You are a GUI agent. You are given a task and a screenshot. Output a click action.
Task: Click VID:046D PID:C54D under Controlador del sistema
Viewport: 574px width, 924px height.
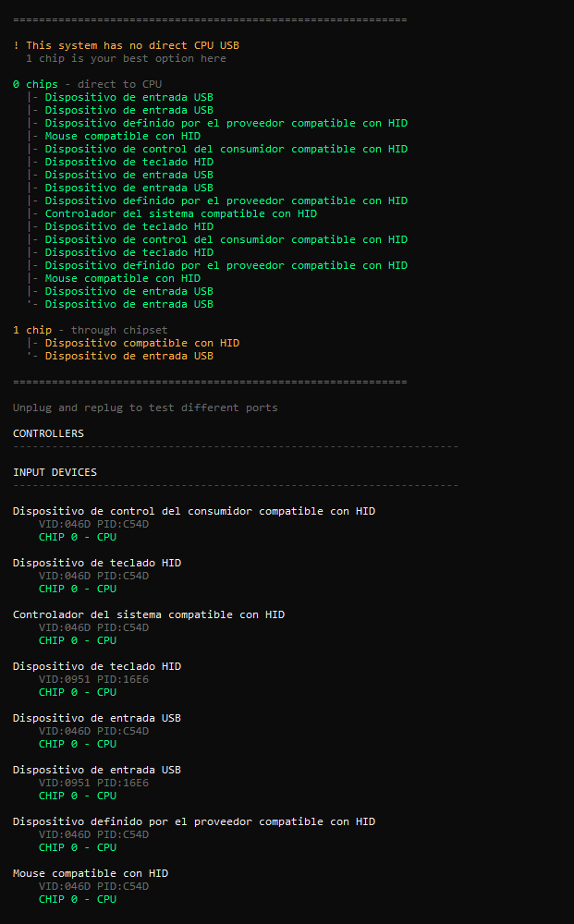coord(93,628)
